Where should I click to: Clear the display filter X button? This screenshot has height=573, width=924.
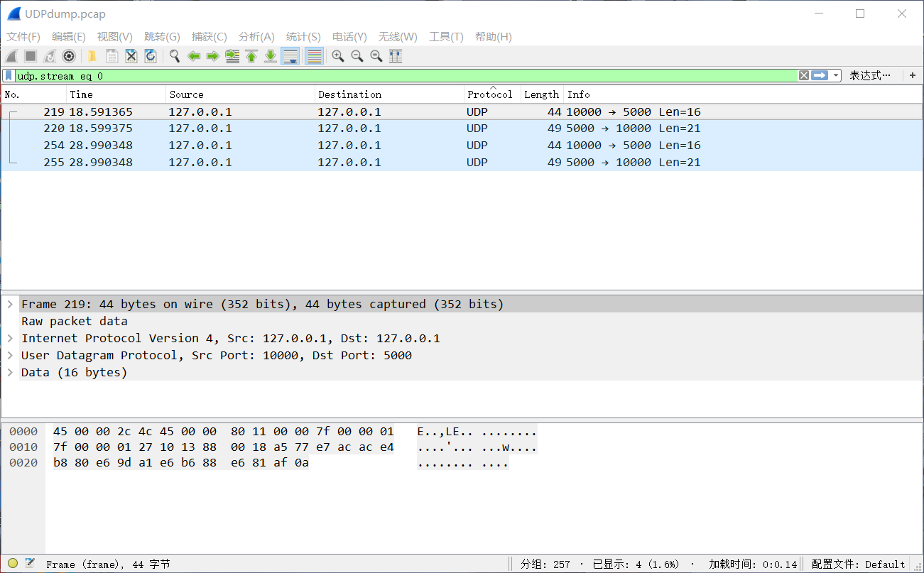pos(803,75)
